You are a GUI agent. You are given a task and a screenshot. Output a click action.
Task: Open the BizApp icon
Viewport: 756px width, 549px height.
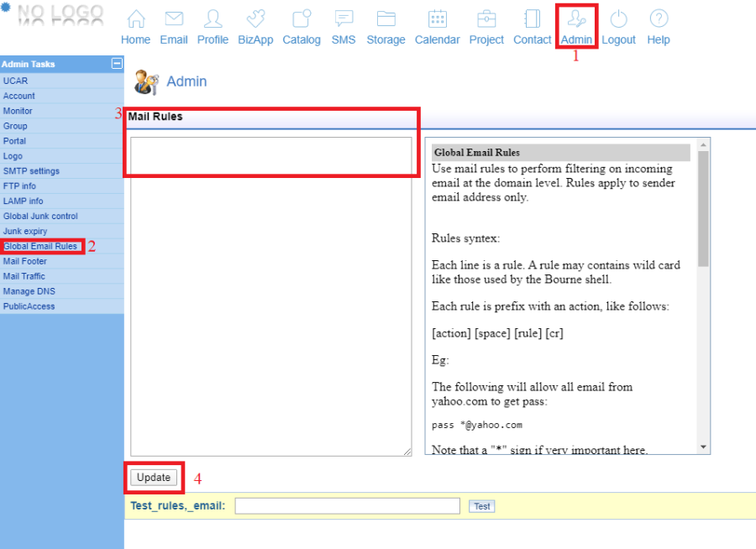(x=255, y=25)
